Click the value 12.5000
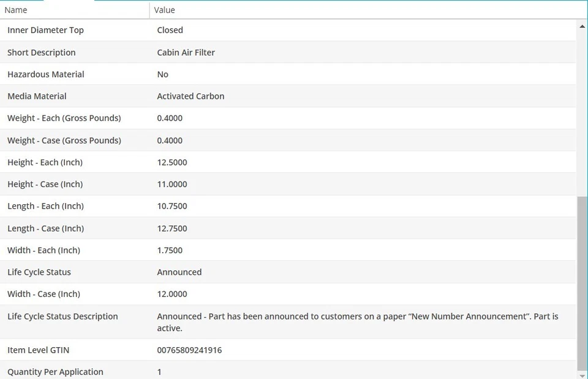Viewport: 588px width, 379px height. tap(171, 163)
